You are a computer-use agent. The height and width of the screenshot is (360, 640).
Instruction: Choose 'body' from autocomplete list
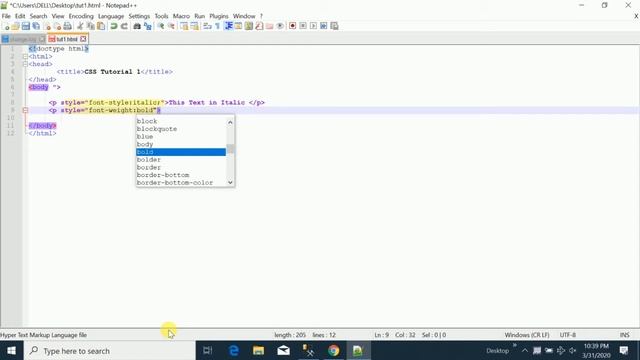pos(181,144)
